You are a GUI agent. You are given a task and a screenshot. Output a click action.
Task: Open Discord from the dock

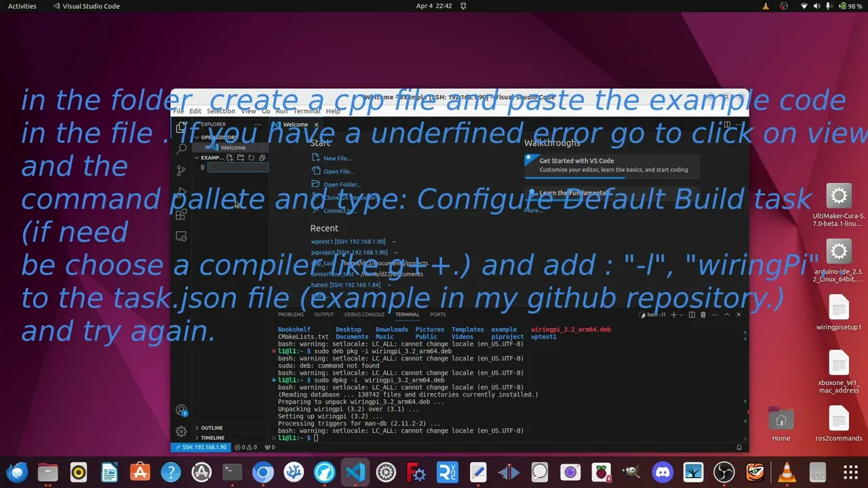pyautogui.click(x=663, y=472)
